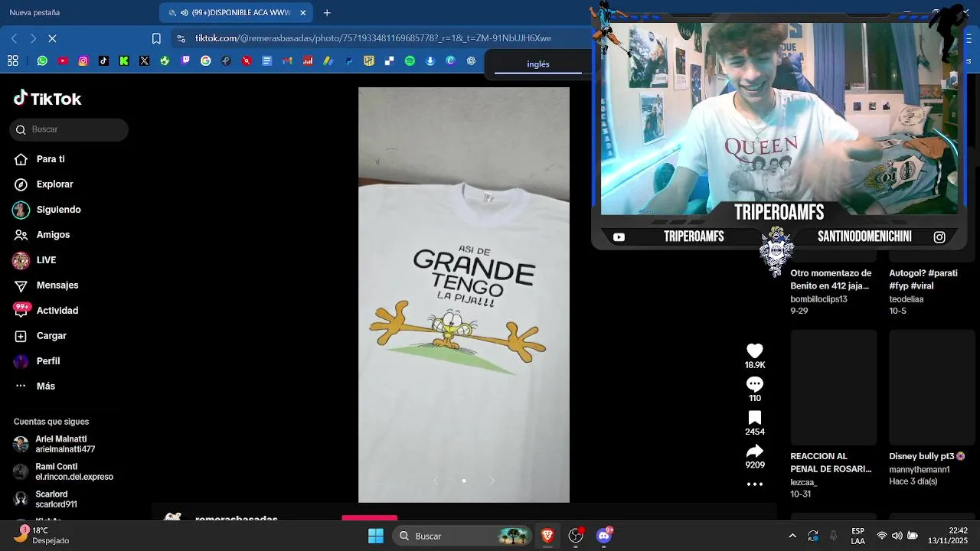Open the Google bookmark icon
The image size is (980, 551).
click(x=205, y=60)
